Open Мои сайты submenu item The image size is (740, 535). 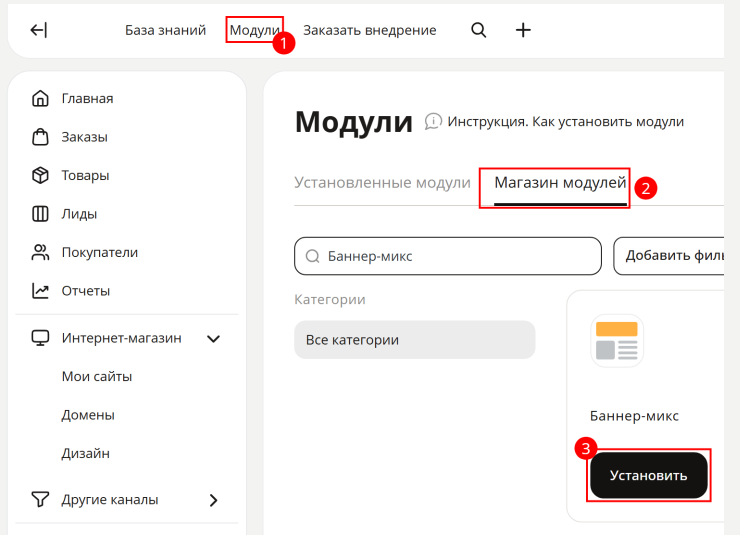97,376
